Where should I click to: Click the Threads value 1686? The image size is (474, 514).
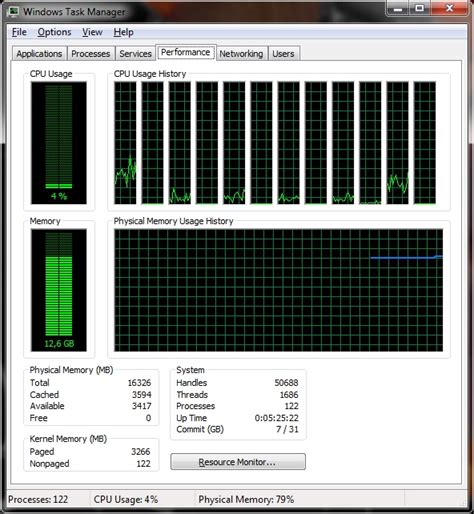coord(289,395)
